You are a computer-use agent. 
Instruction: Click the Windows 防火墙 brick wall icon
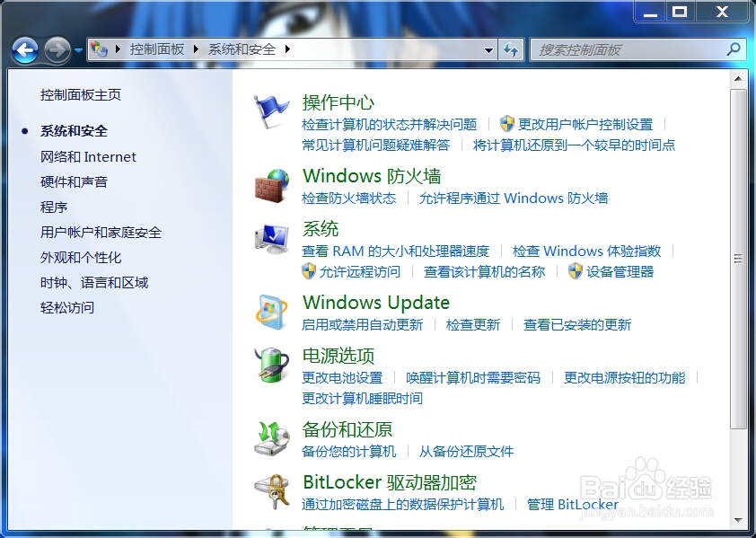click(x=269, y=185)
